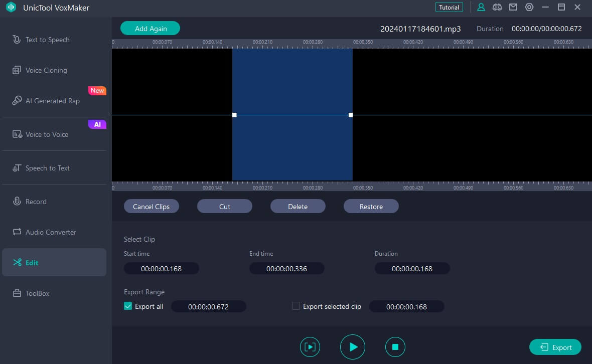Click the Export arrow icon
The image size is (592, 364).
(x=544, y=347)
